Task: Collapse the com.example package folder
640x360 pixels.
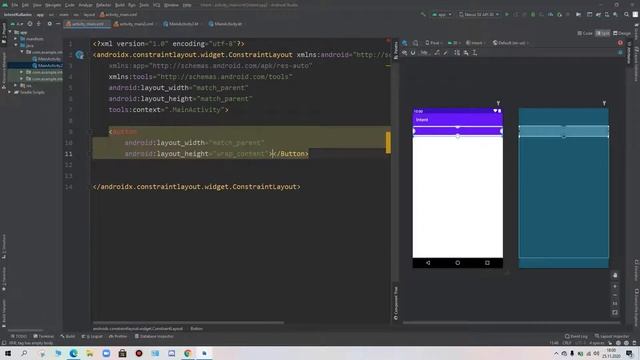Action: click(x=22, y=52)
